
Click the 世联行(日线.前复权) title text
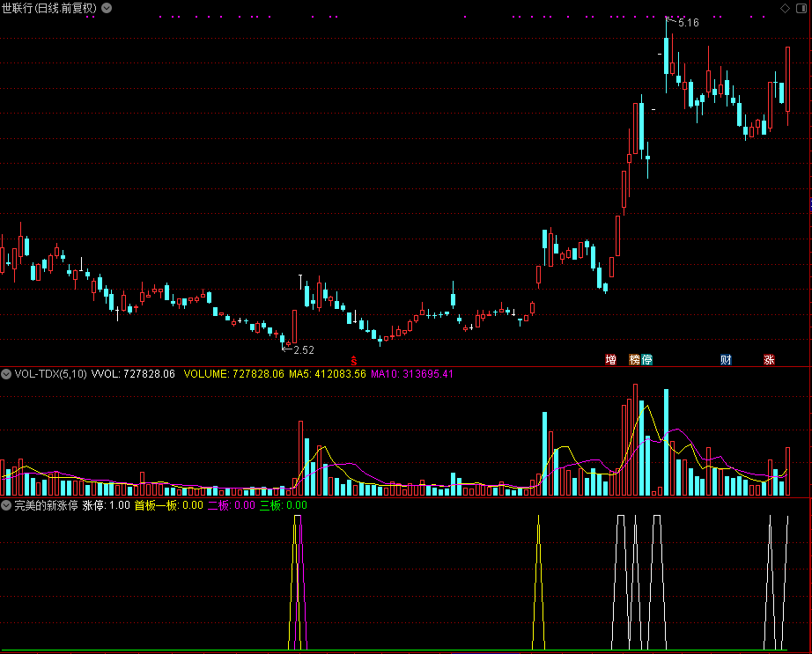[x=49, y=8]
